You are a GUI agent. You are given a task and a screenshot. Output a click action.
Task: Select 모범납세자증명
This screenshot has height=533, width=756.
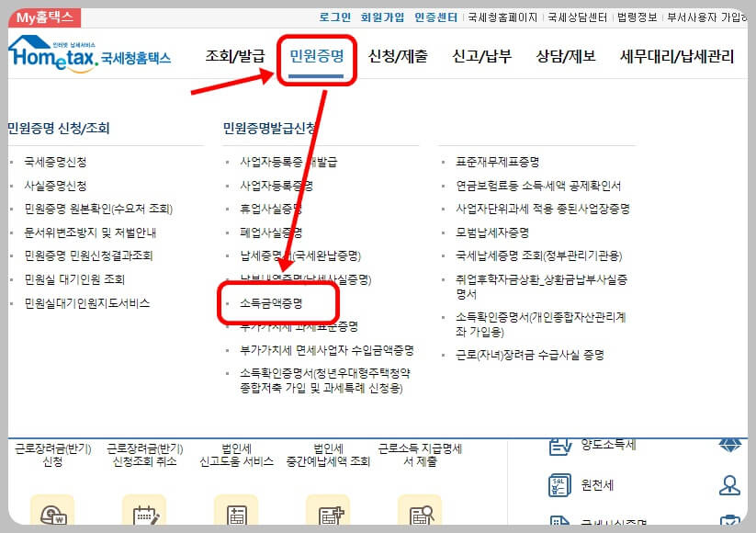click(x=492, y=232)
